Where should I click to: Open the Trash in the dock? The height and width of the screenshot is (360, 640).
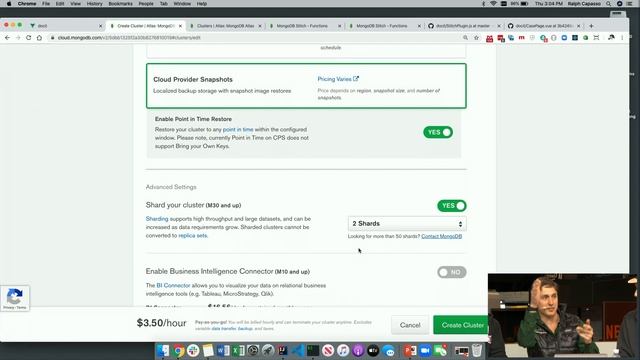(x=477, y=351)
